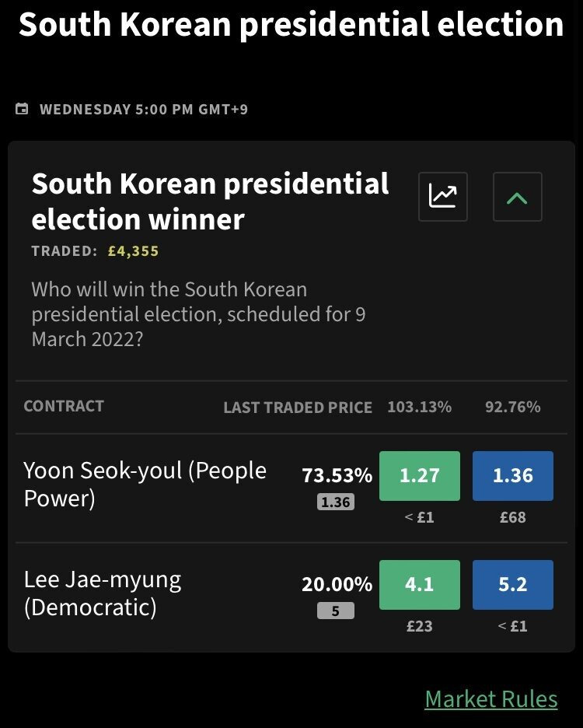Click the 103.13% back overround header
Image resolution: width=583 pixels, height=728 pixels.
(x=420, y=407)
